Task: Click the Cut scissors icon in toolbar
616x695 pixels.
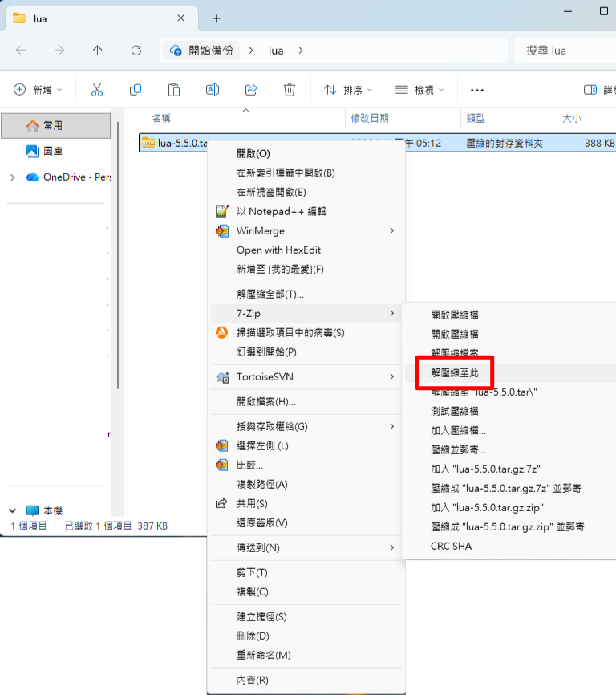Action: pyautogui.click(x=97, y=90)
